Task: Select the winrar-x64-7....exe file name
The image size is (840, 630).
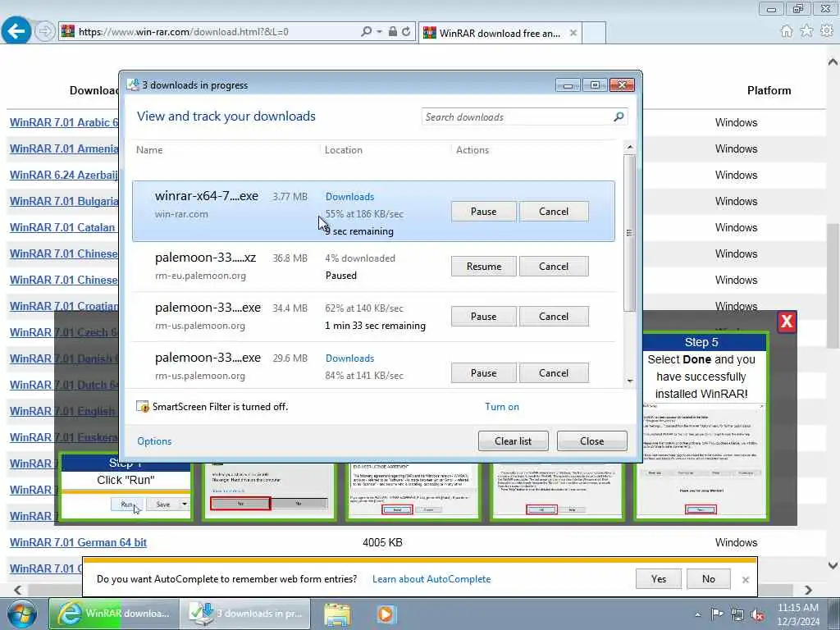Action: (x=207, y=196)
